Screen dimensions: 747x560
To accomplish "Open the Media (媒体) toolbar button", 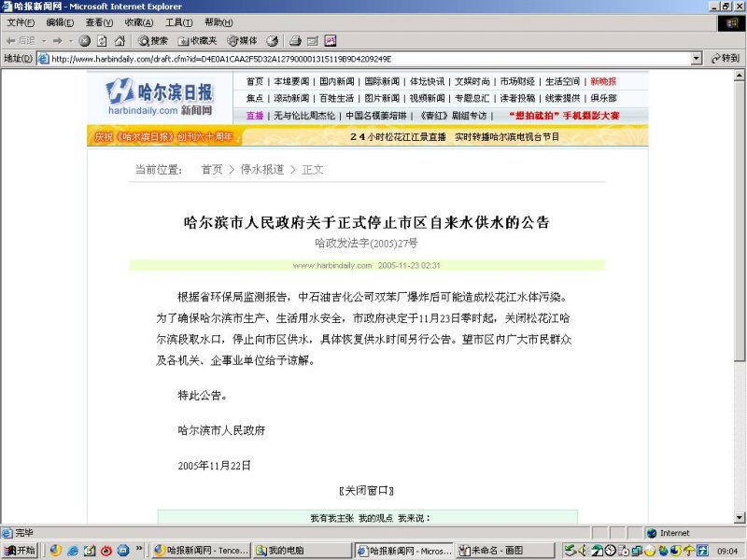I will click(242, 41).
